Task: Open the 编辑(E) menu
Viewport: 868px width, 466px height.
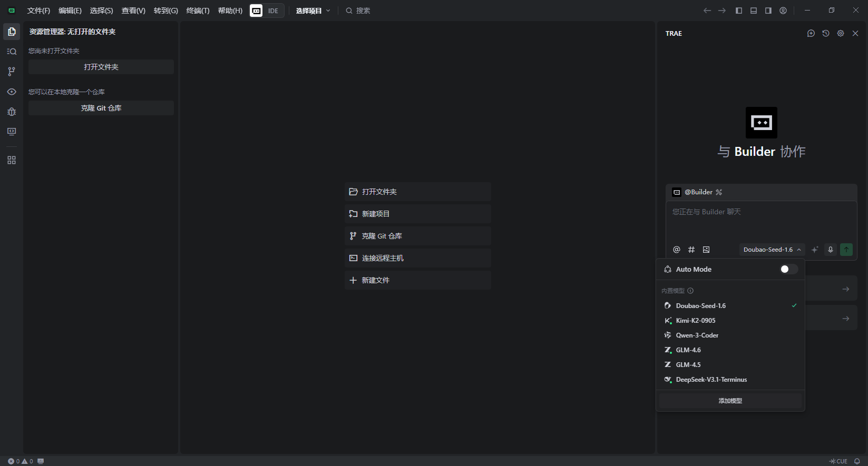Action: coord(70,11)
